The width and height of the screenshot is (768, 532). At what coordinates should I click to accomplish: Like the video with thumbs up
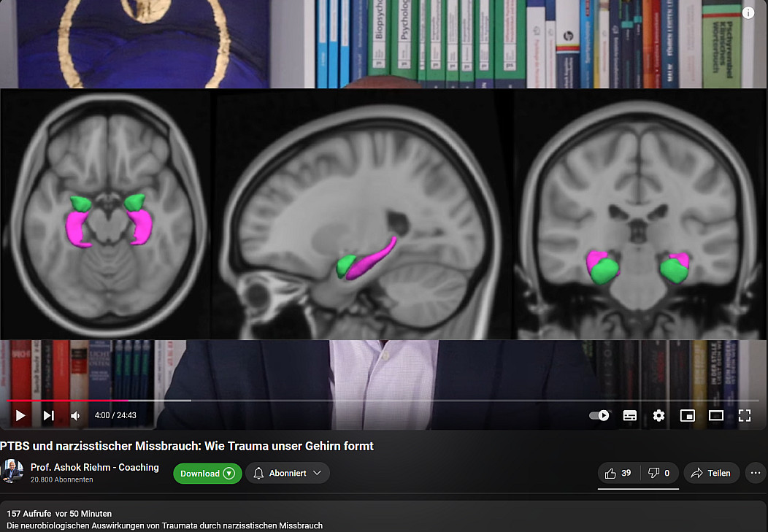[618, 473]
